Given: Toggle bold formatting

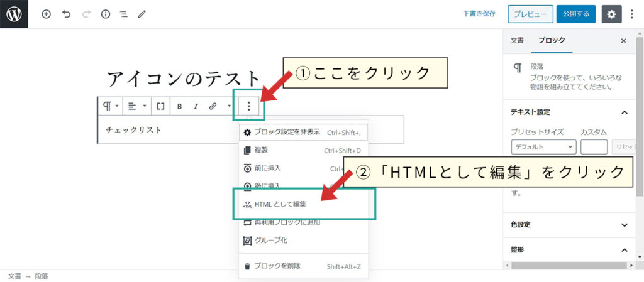Looking at the screenshot, I should tap(179, 106).
